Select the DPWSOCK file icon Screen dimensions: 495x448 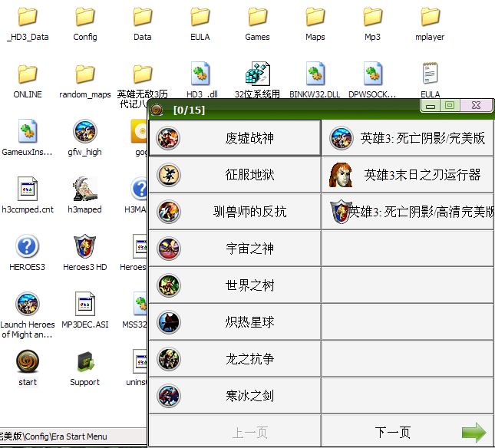[x=373, y=73]
